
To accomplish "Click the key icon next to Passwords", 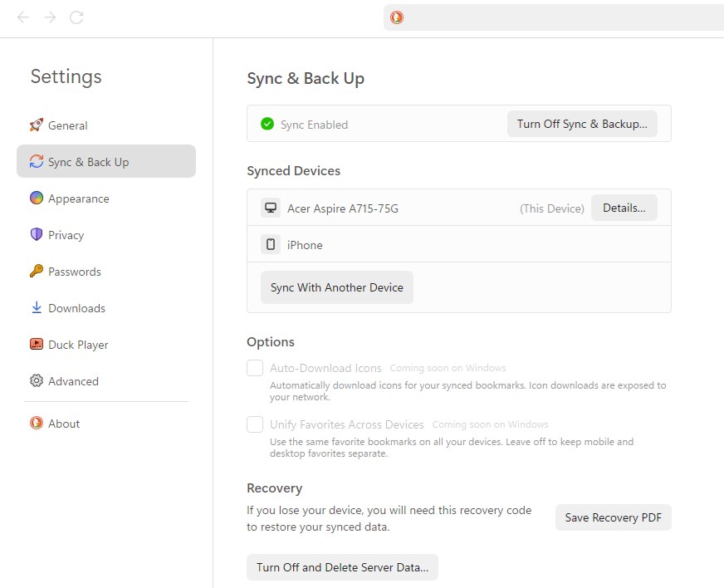I will point(36,272).
